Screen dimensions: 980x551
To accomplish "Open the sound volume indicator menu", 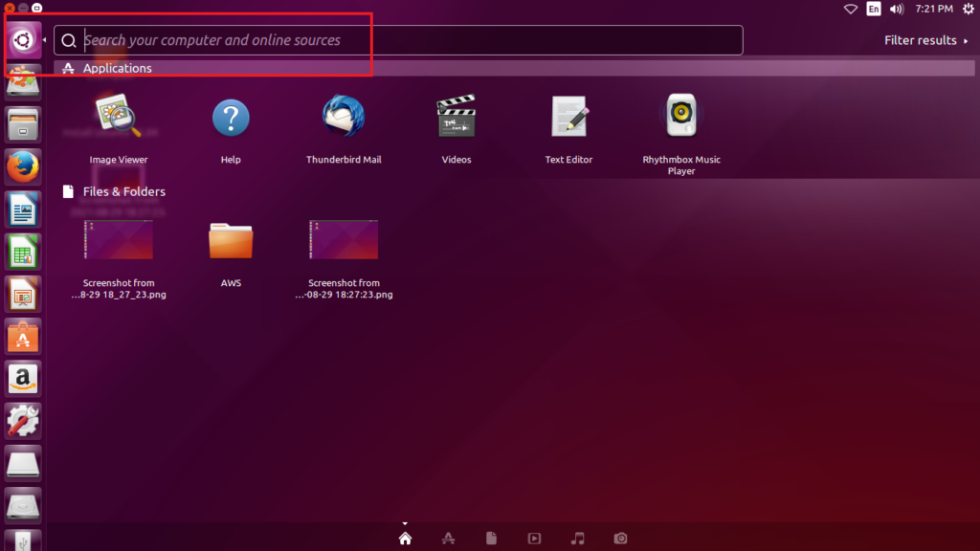I will tap(897, 9).
